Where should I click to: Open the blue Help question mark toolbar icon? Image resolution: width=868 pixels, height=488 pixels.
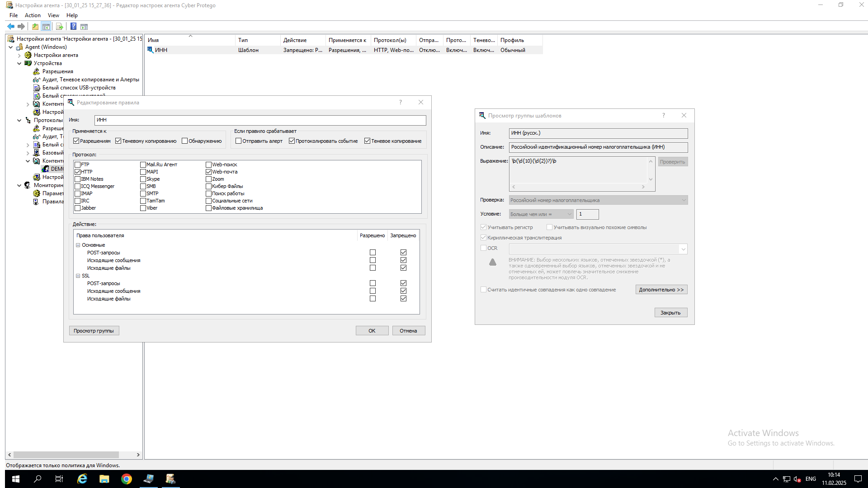tap(73, 27)
